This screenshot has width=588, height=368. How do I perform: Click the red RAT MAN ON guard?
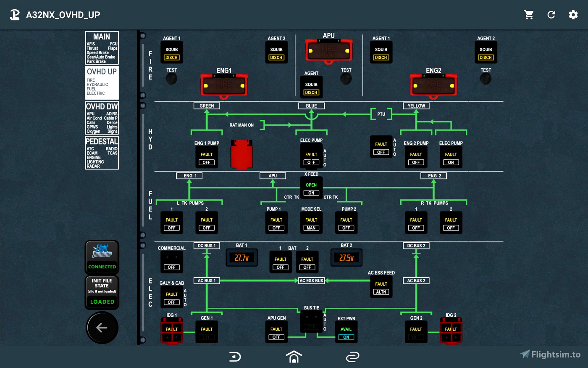tap(241, 155)
